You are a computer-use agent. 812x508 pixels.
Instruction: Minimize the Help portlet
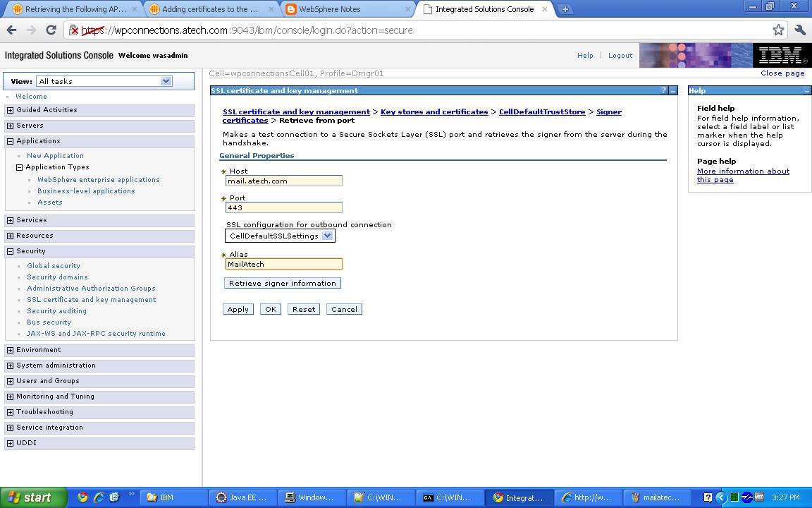pyautogui.click(x=806, y=90)
